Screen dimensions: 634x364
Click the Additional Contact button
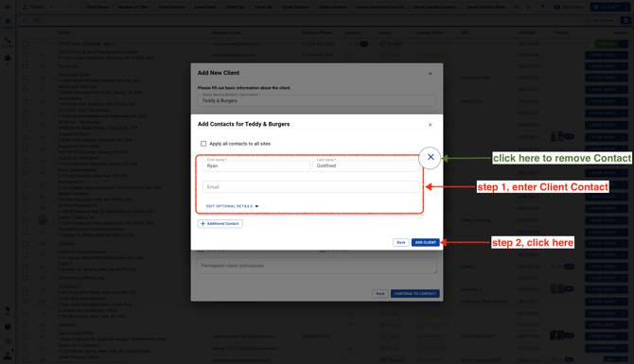tap(220, 223)
